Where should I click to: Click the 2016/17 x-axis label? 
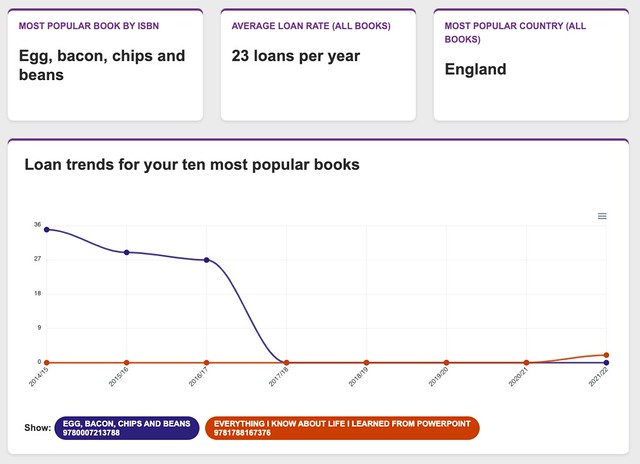(199, 376)
